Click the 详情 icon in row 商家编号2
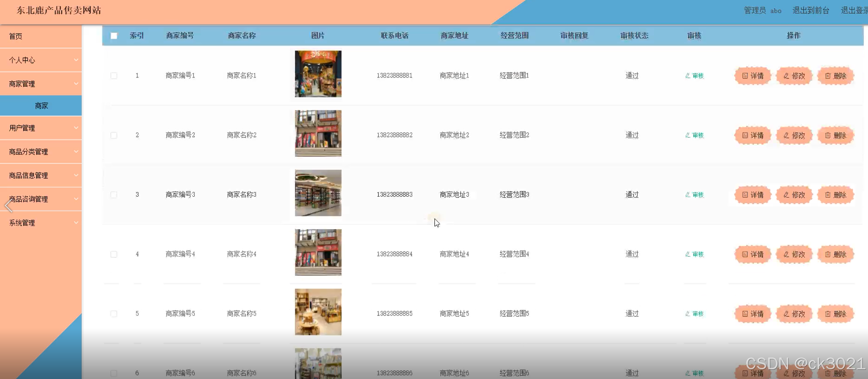 [745, 135]
